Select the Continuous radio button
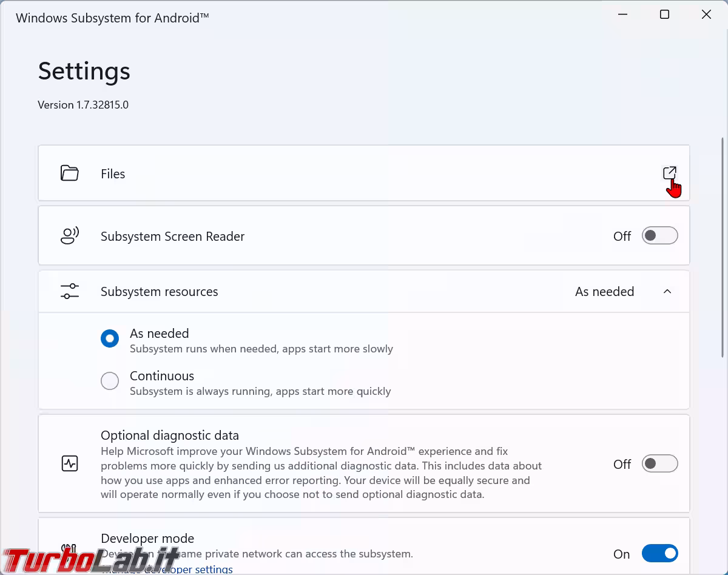Viewport: 728px width, 575px height. (110, 381)
